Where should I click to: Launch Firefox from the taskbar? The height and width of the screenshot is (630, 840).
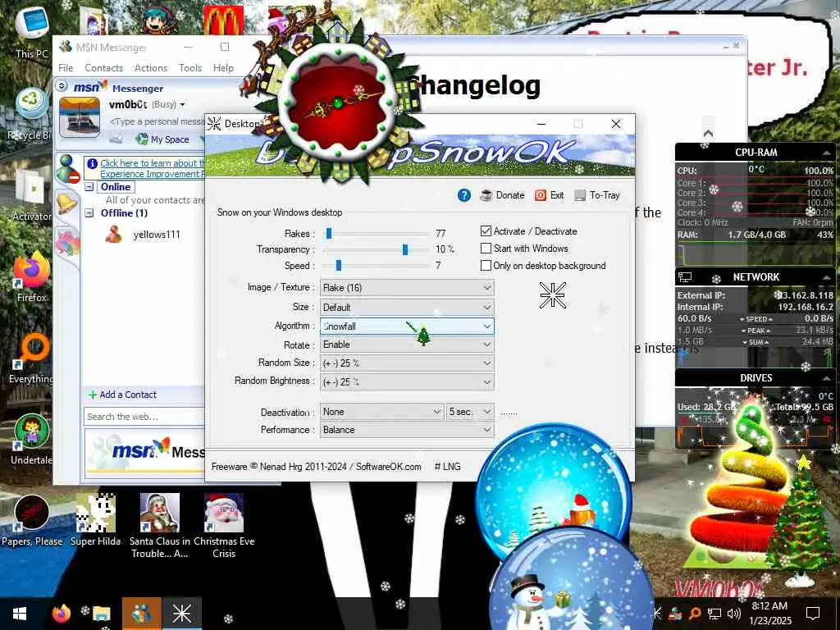tap(61, 614)
